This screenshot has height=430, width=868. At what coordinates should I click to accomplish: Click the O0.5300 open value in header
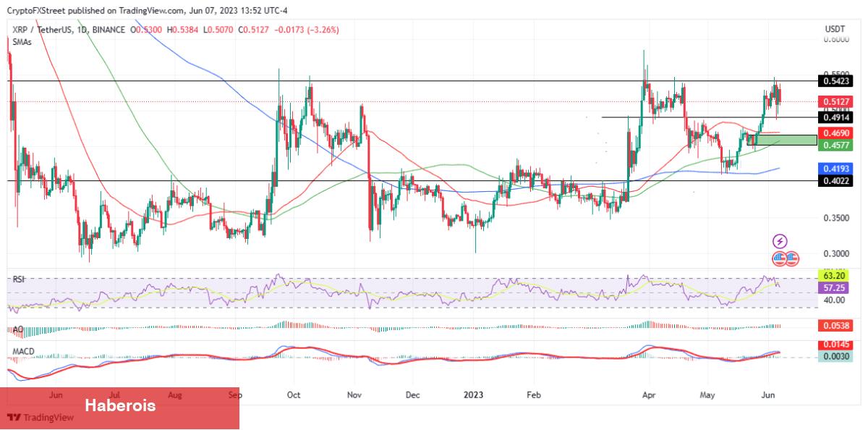click(x=147, y=30)
